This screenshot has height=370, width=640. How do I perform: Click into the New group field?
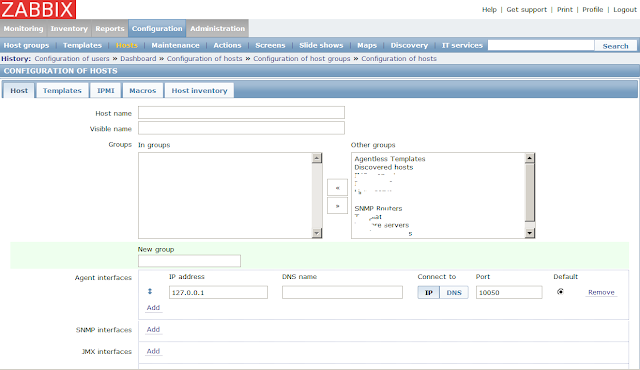coord(189,261)
